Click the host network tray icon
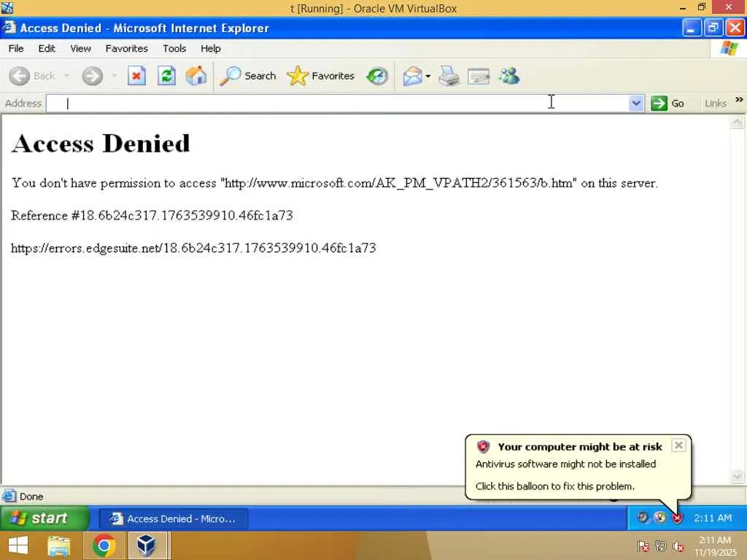The image size is (747, 560). 661,545
